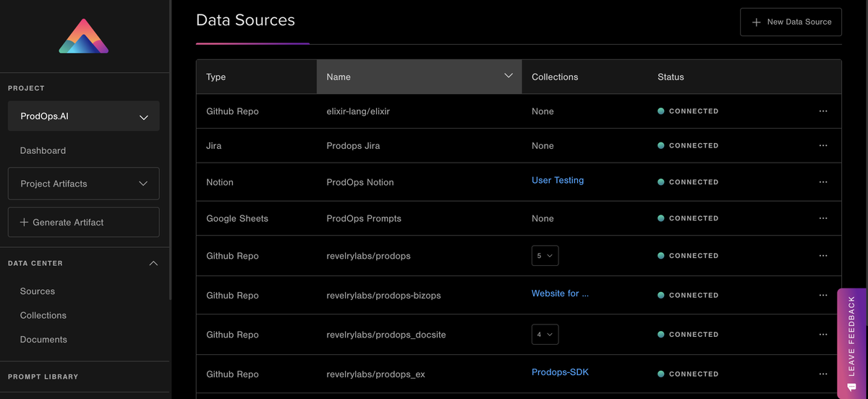
Task: Expand the 4 collections dropdown for prodops_docsite
Action: click(x=545, y=335)
